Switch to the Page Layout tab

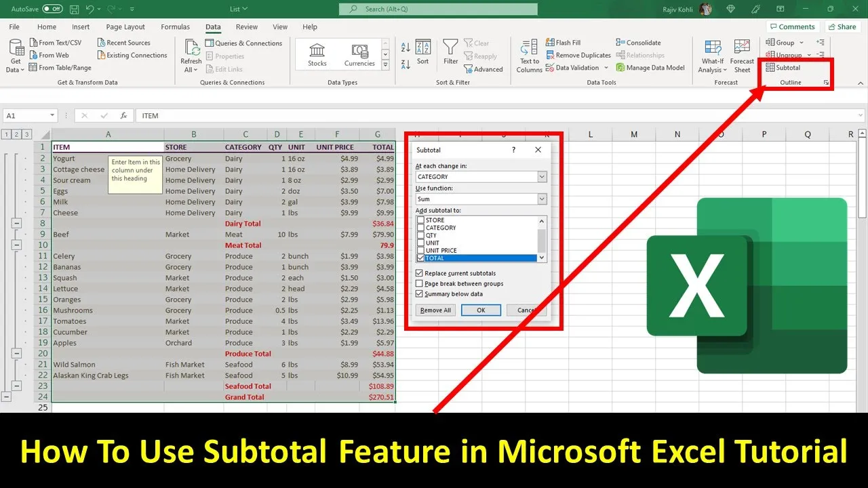[x=125, y=27]
